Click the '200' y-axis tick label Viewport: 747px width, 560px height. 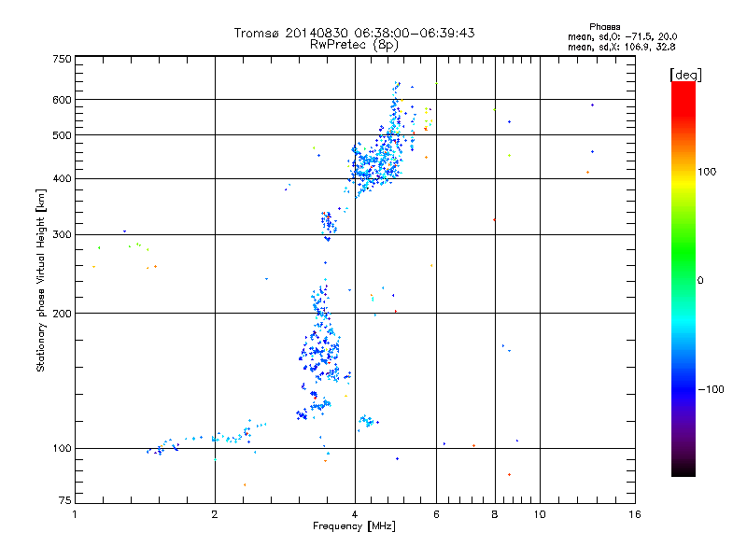pos(62,314)
